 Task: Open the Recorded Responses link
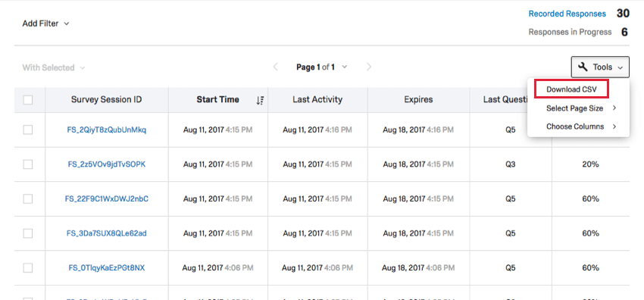567,14
